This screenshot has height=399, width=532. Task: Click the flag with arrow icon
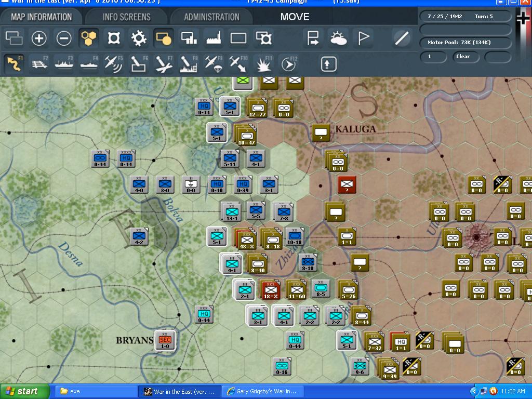[313, 38]
